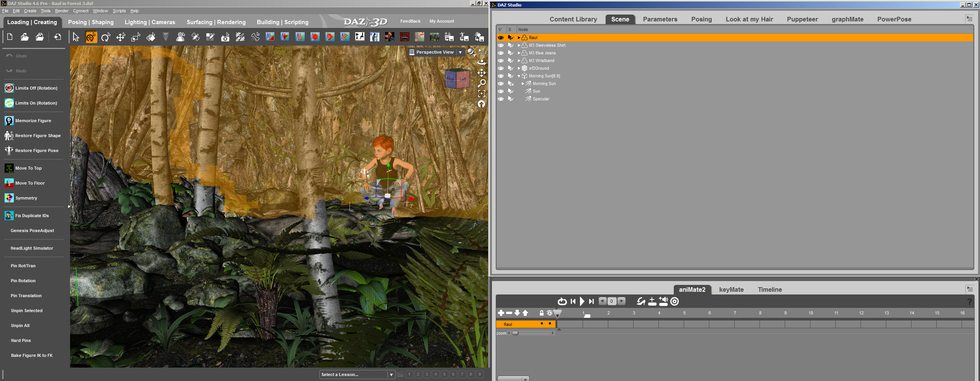The width and height of the screenshot is (980, 381).
Task: Expand the Raul node in the Scene tree
Action: pyautogui.click(x=519, y=38)
